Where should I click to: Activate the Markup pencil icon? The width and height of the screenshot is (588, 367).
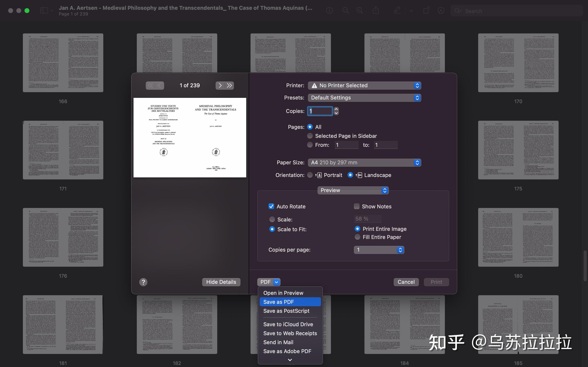coord(397,10)
